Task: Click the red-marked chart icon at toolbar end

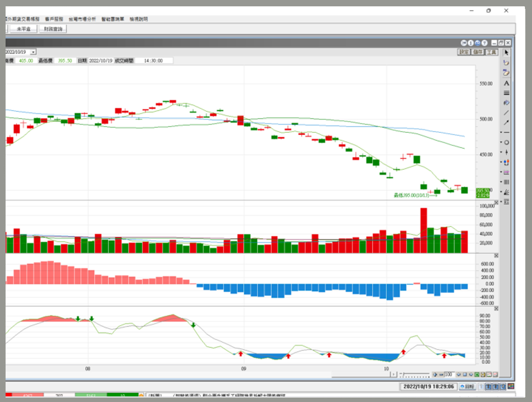Action: click(x=495, y=374)
